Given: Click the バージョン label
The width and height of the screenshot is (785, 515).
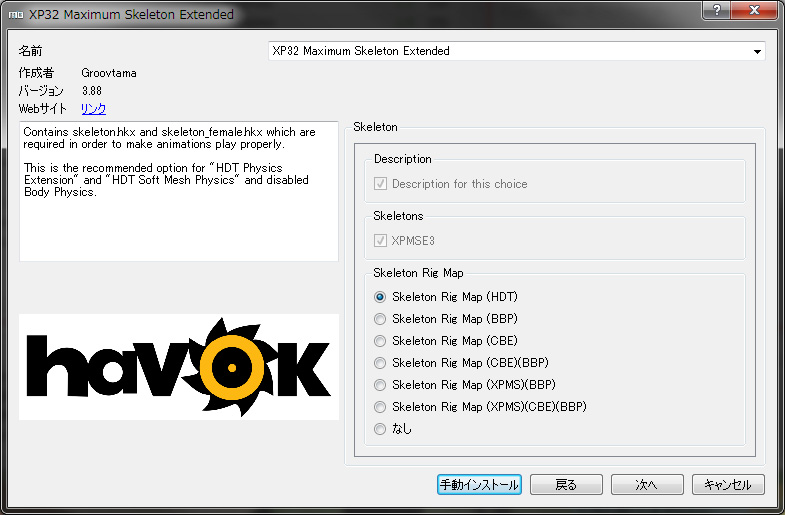Looking at the screenshot, I should click(41, 91).
